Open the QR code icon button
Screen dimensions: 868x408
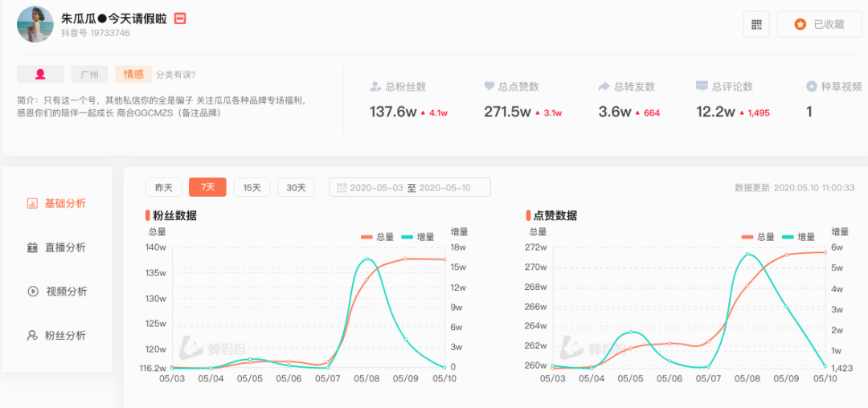coord(755,24)
